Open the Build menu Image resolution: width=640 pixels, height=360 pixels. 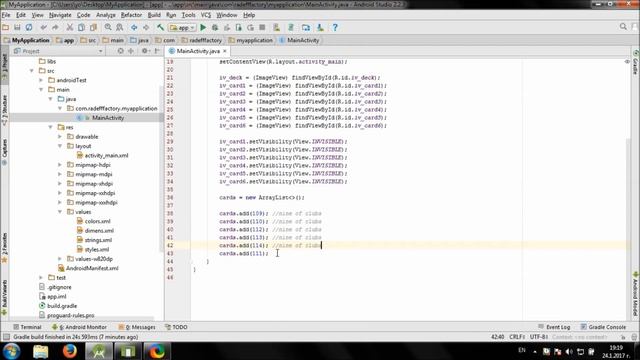154,15
